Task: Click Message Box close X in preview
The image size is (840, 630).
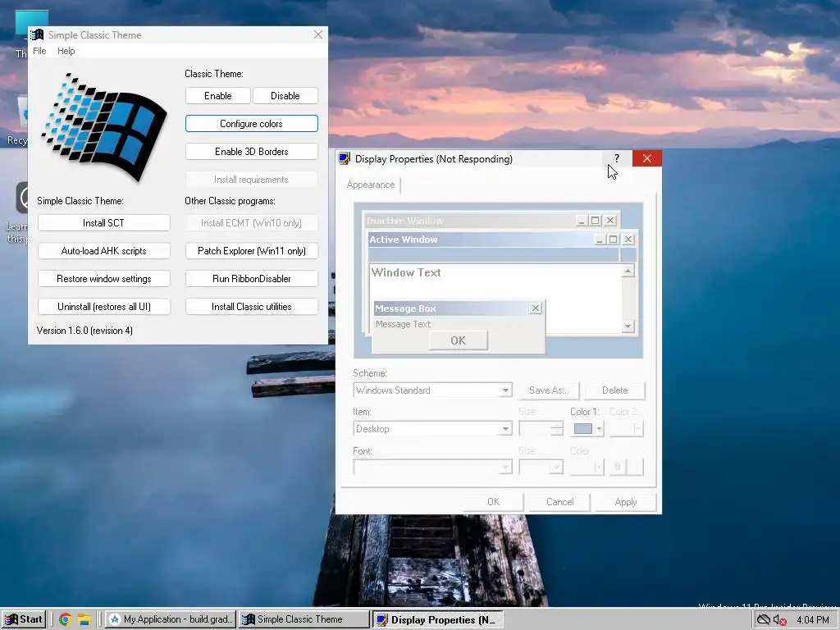Action: [x=535, y=308]
